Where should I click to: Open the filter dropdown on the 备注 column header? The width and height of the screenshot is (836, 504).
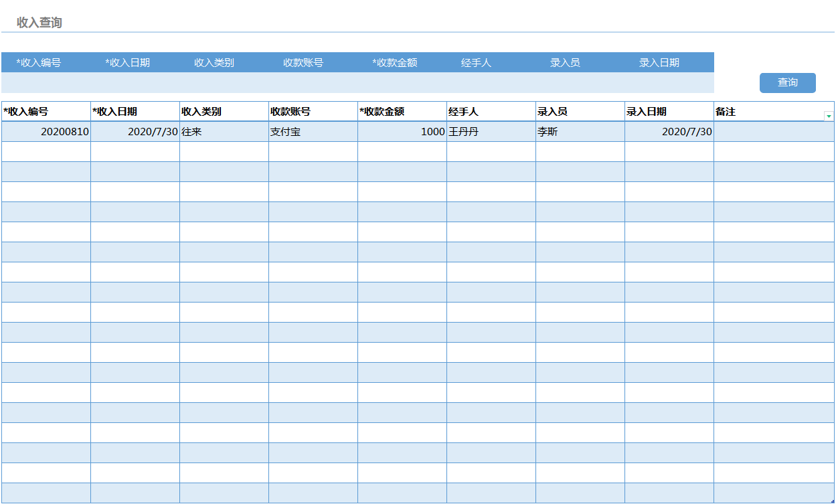828,114
